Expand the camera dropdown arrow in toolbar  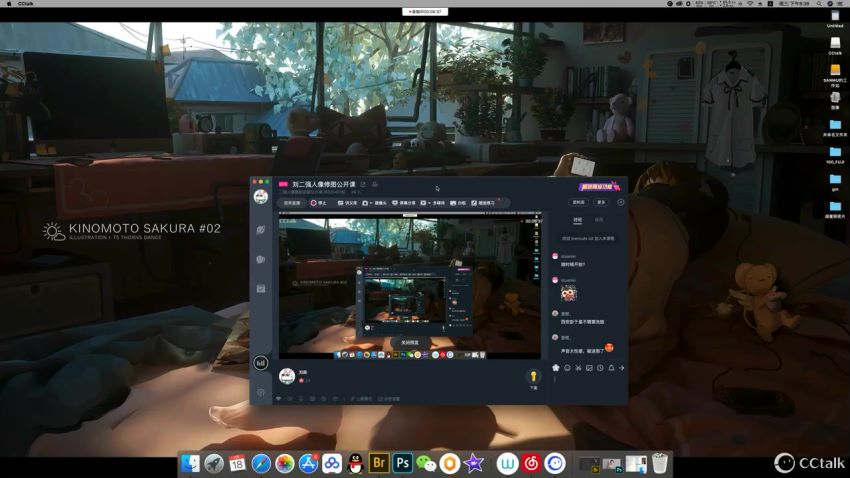pyautogui.click(x=371, y=203)
